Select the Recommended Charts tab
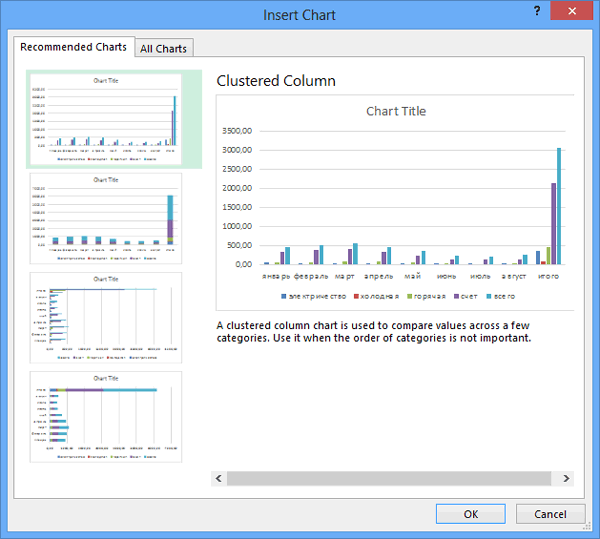Image resolution: width=600 pixels, height=539 pixels. (x=74, y=47)
